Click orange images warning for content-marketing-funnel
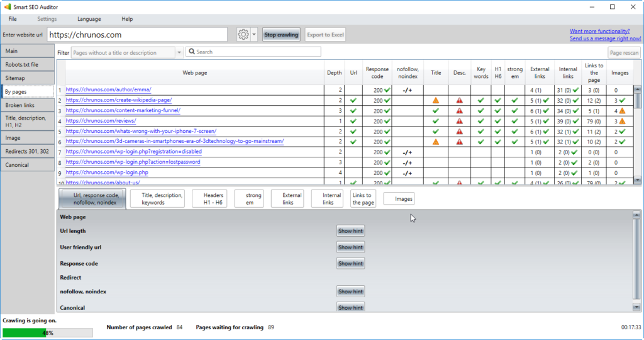This screenshot has height=340, width=644. click(622, 111)
